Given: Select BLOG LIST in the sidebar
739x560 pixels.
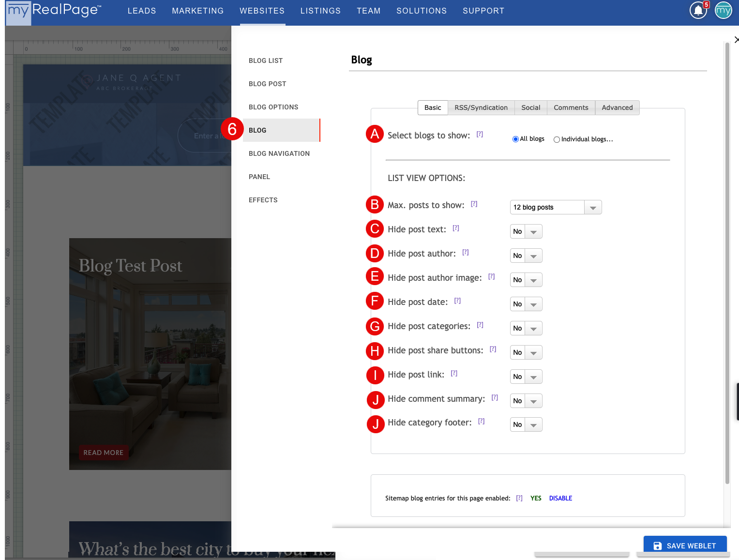Looking at the screenshot, I should 266,61.
